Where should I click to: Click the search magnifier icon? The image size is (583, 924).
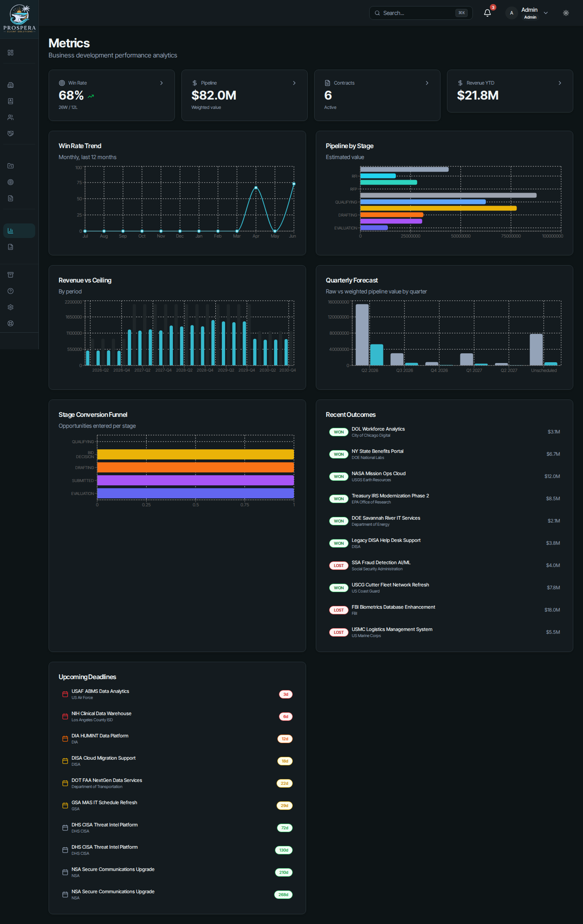[x=377, y=13]
